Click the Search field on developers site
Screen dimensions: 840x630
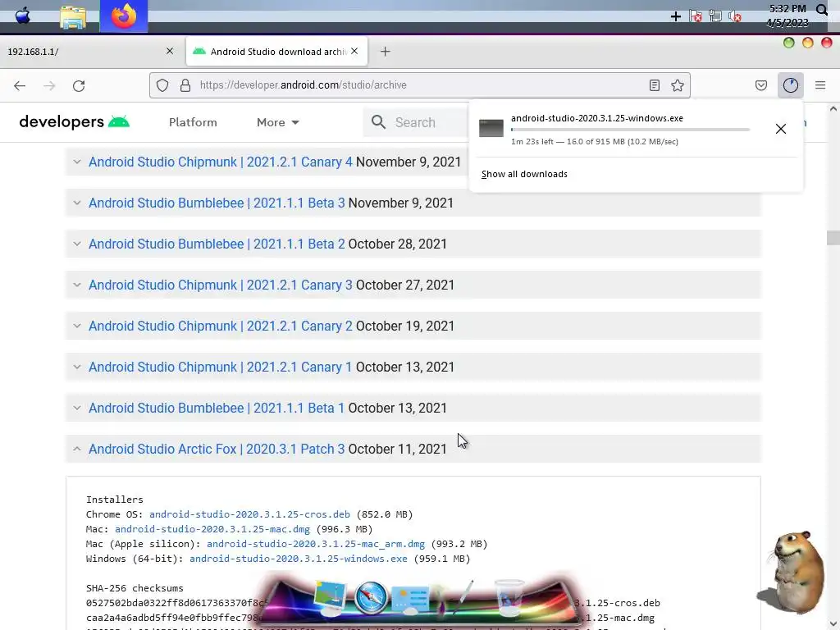point(416,122)
